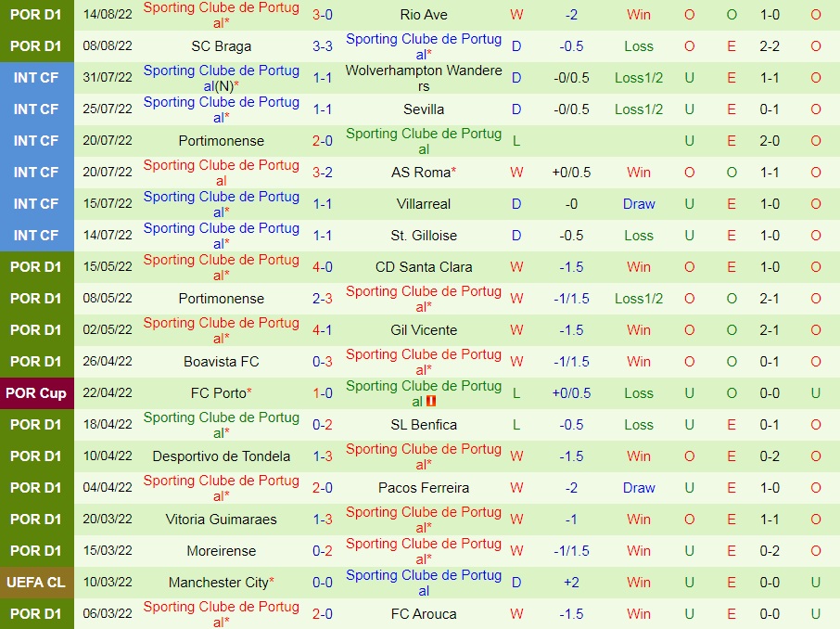
Task: Open the 0-0 score at Manchester City
Action: coord(323,583)
